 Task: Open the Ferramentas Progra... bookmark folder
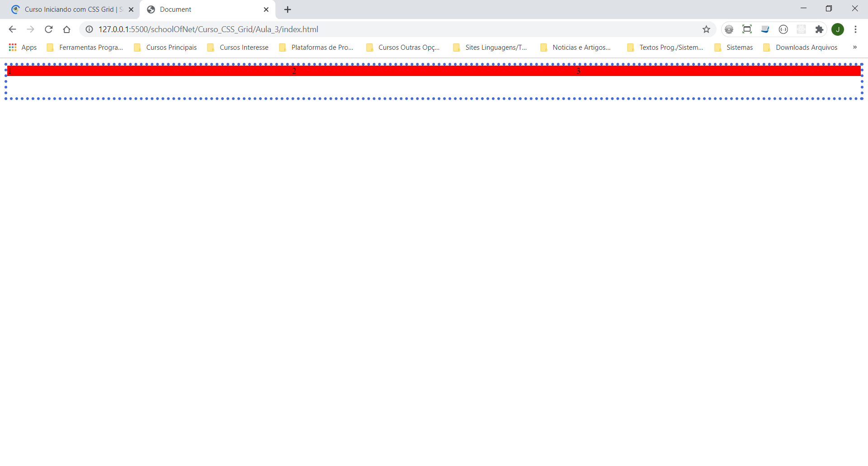pos(85,48)
